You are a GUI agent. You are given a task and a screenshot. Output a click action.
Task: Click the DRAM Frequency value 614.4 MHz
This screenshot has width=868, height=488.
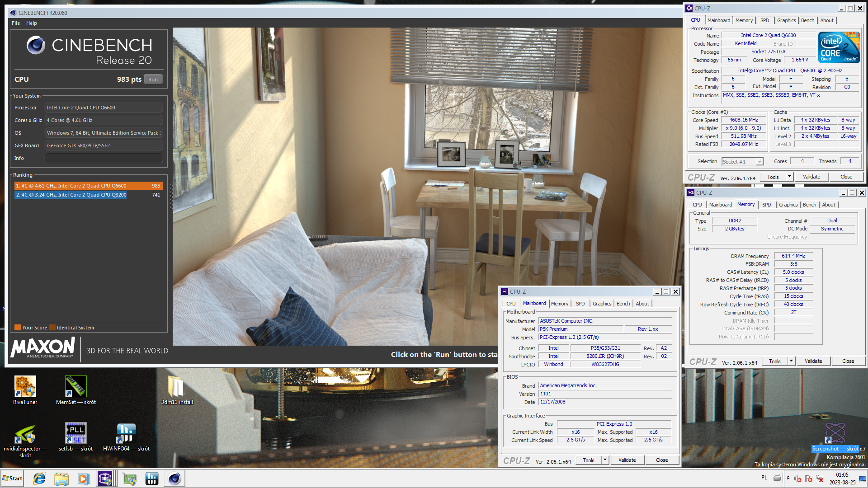793,256
